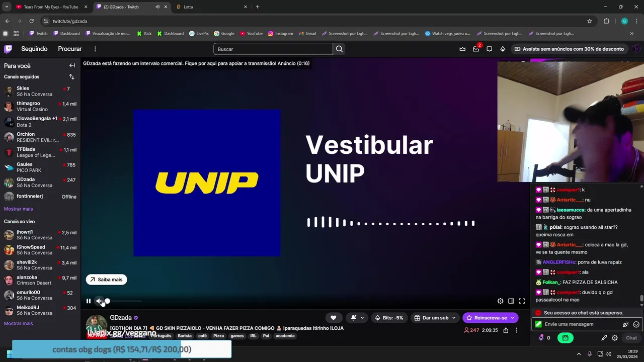Sort followed channels with the arrows icon
The height and width of the screenshot is (362, 644).
(71, 77)
